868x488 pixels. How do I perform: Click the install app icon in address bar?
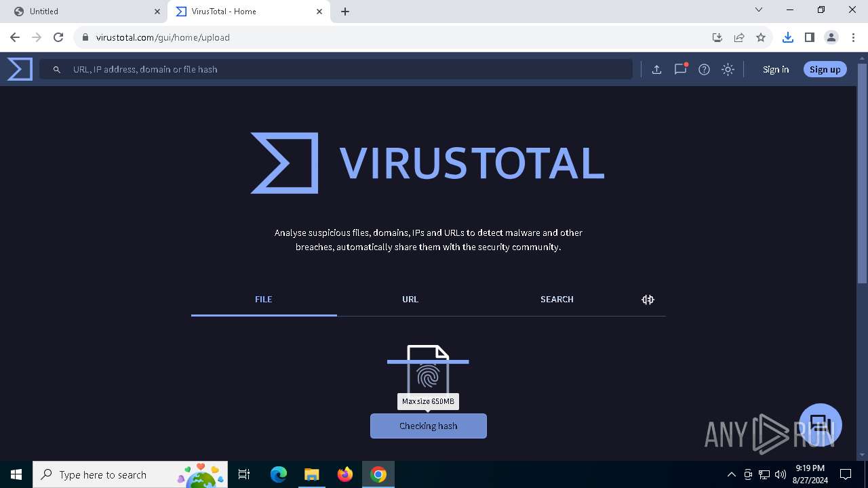[x=717, y=37]
